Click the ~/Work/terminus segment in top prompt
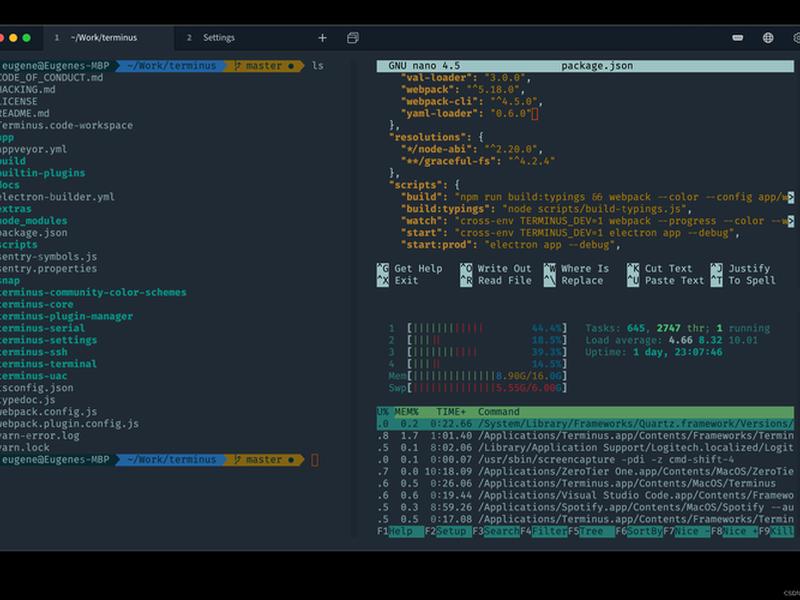The image size is (800, 600). 171,66
